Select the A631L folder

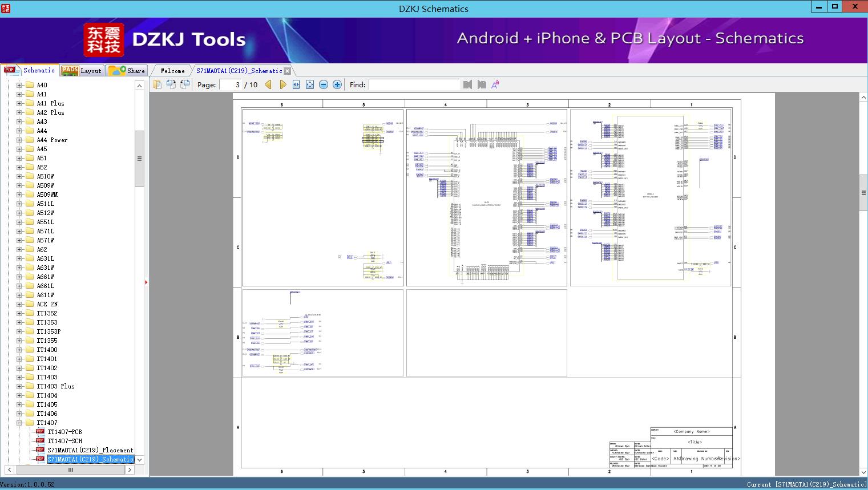click(x=46, y=258)
